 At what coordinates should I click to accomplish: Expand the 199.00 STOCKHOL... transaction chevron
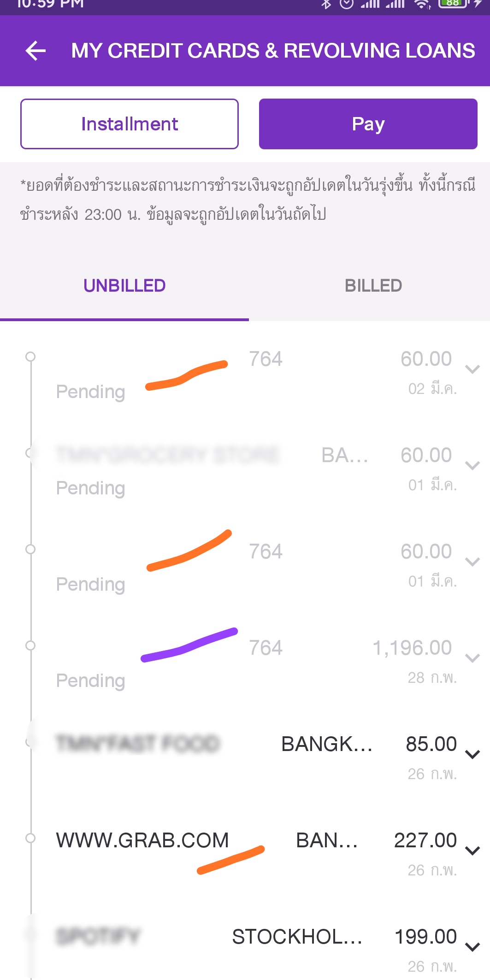click(472, 947)
